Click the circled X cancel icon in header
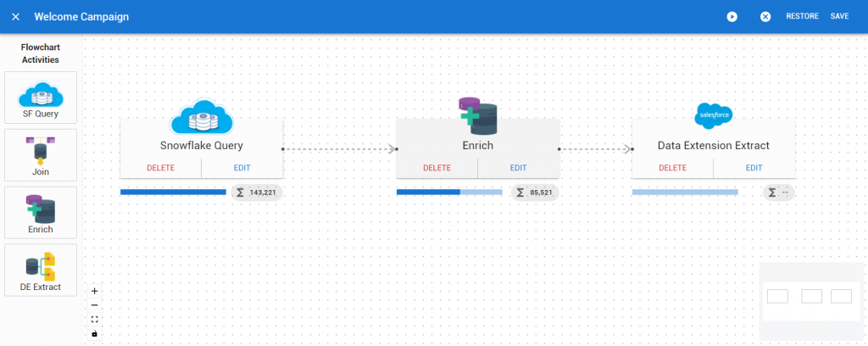 click(765, 17)
